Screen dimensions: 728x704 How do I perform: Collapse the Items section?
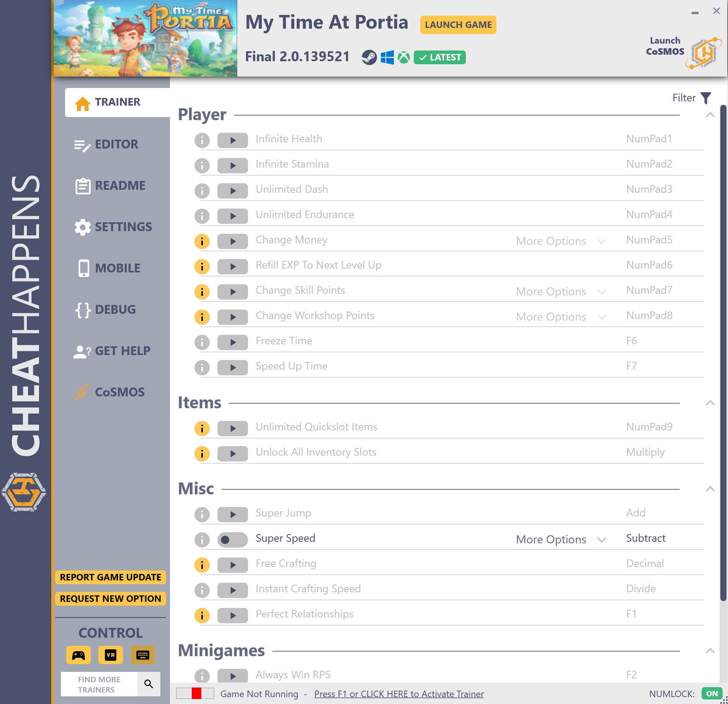710,403
